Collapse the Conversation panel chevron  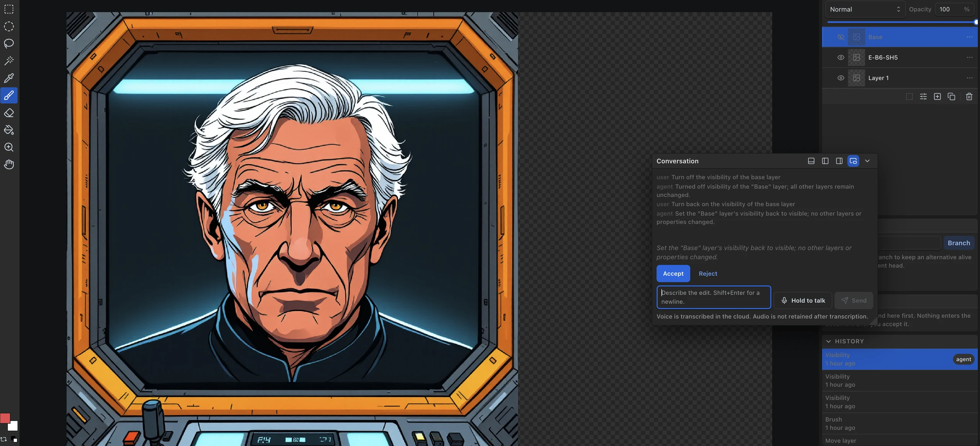click(x=867, y=161)
